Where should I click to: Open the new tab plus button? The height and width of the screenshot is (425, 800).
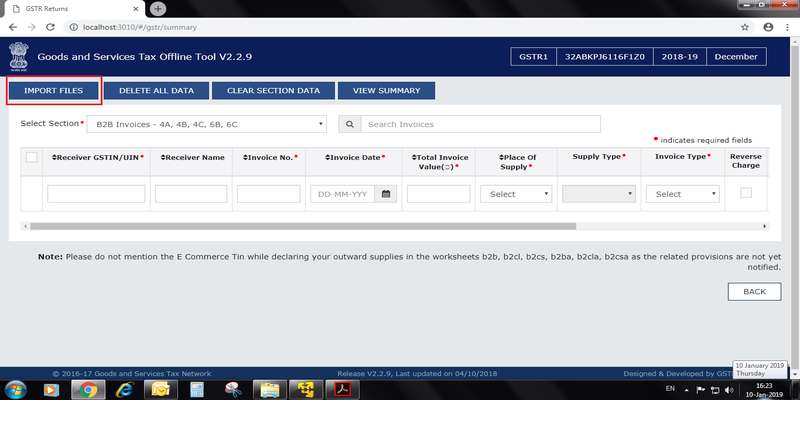[x=157, y=8]
